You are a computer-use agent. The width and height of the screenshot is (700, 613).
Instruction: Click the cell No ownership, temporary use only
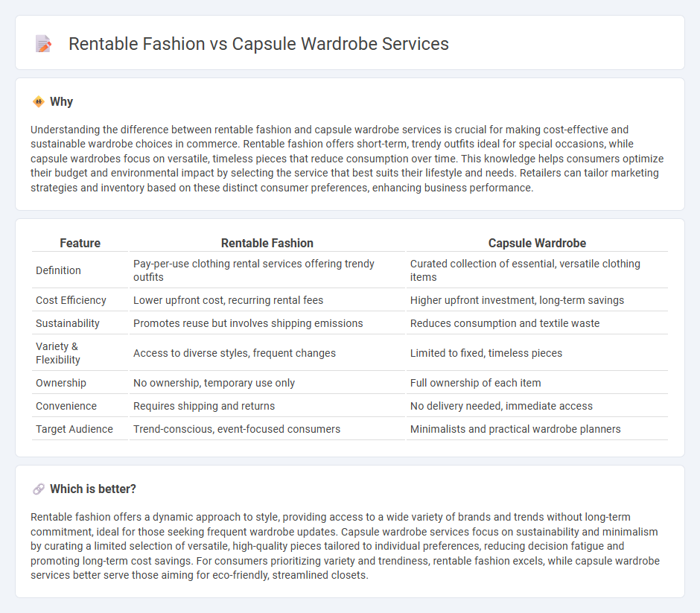267,383
